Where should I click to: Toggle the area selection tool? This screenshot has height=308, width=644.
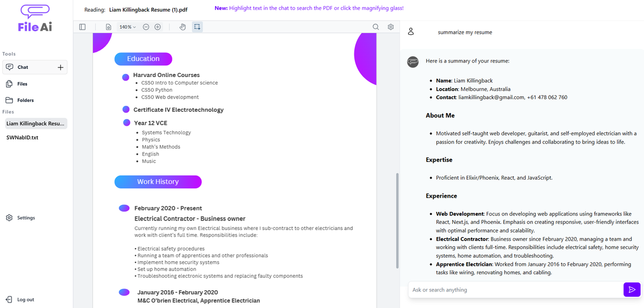click(197, 27)
